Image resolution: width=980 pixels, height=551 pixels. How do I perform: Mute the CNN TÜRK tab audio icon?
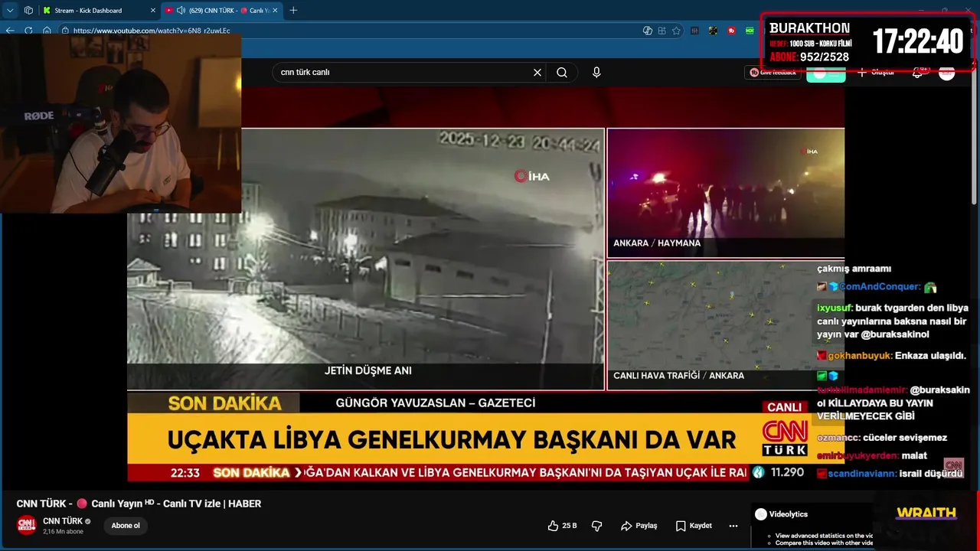tap(181, 10)
